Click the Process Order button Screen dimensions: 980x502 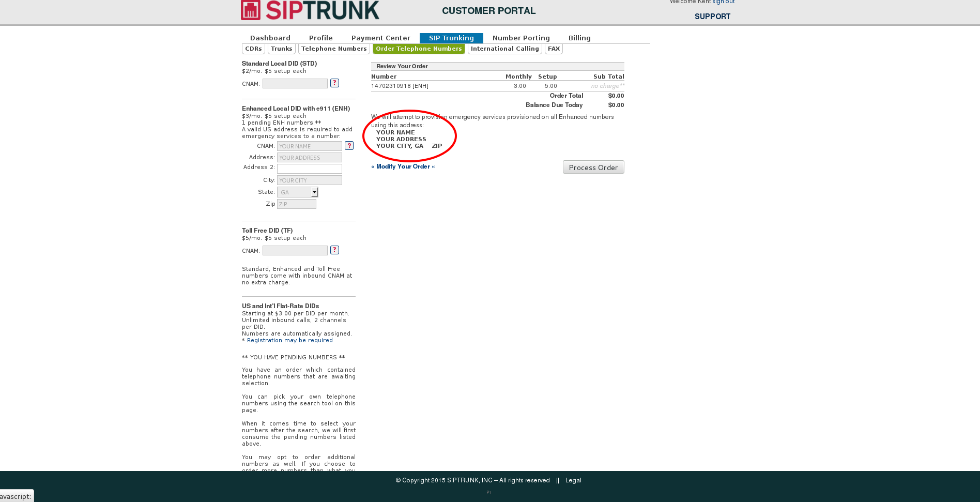(593, 167)
